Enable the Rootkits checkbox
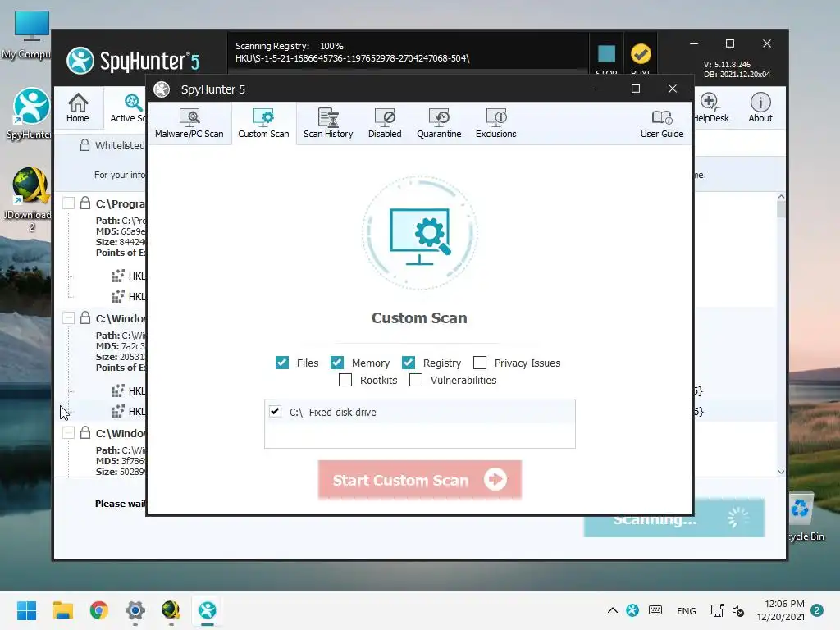 [x=345, y=380]
